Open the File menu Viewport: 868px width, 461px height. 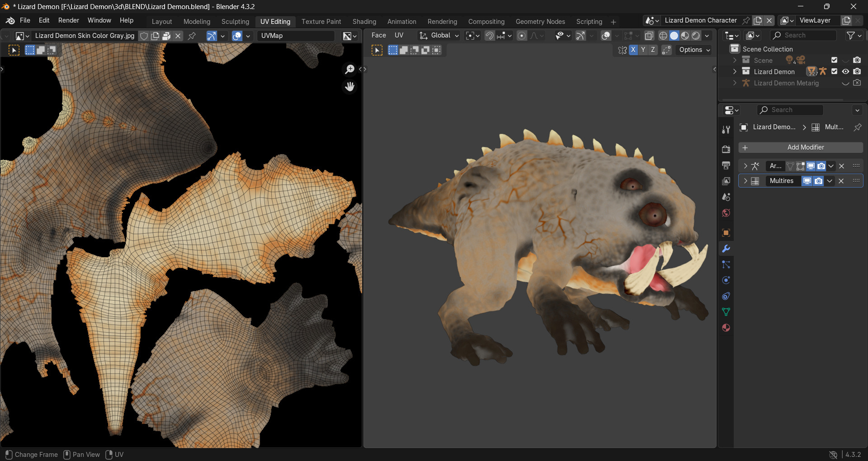[25, 20]
